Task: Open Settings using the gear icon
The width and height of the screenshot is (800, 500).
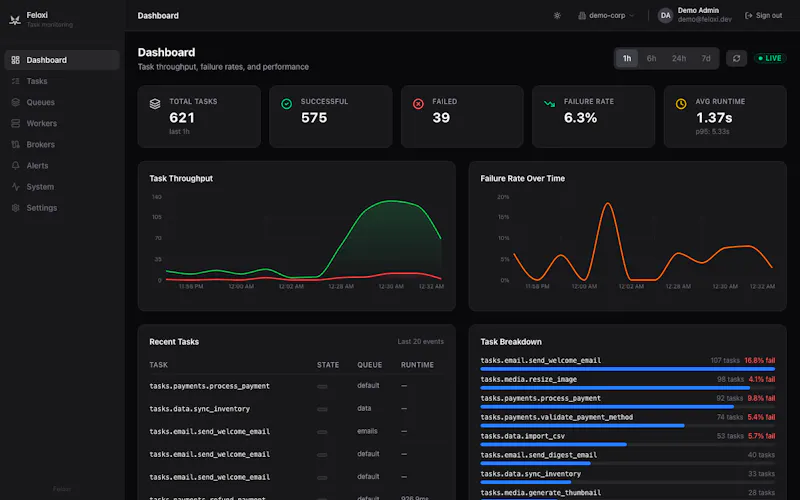Action: point(16,208)
